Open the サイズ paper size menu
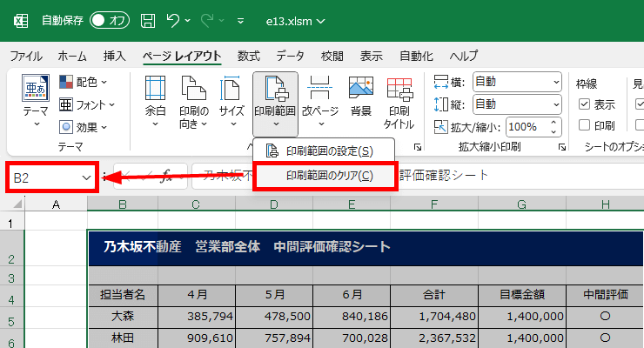Screen dimensions: 644x348 [x=231, y=102]
